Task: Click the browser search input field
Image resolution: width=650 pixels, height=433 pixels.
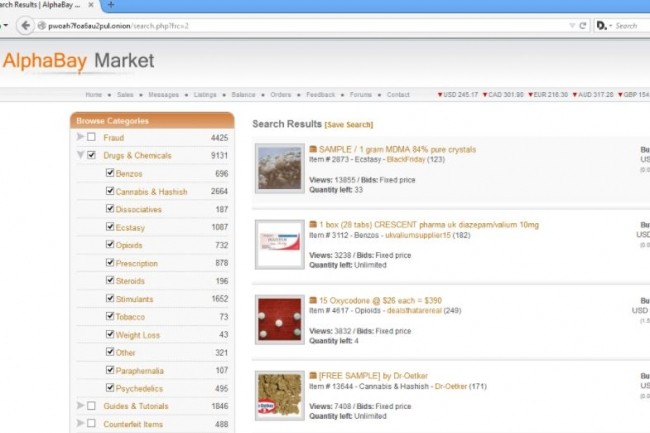Action: [631, 26]
